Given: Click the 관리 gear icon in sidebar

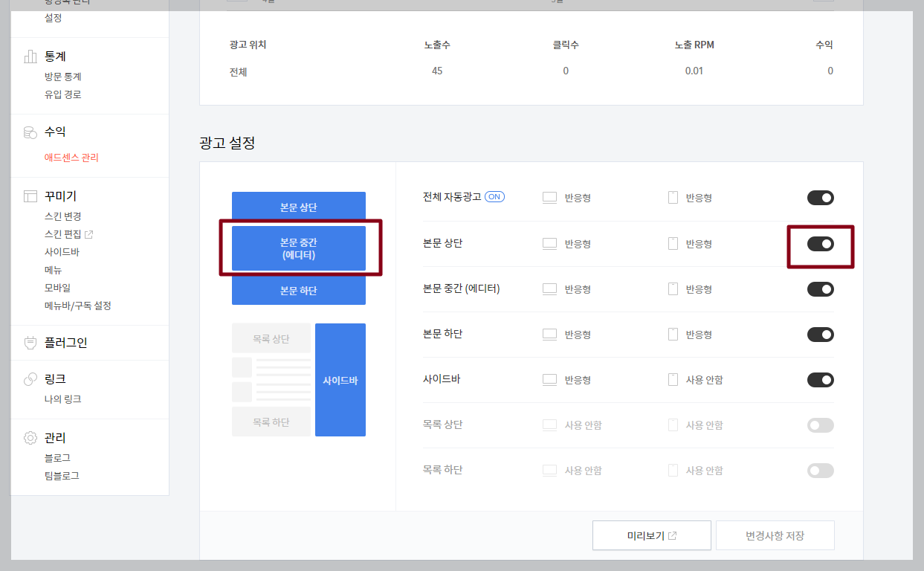Looking at the screenshot, I should [30, 438].
